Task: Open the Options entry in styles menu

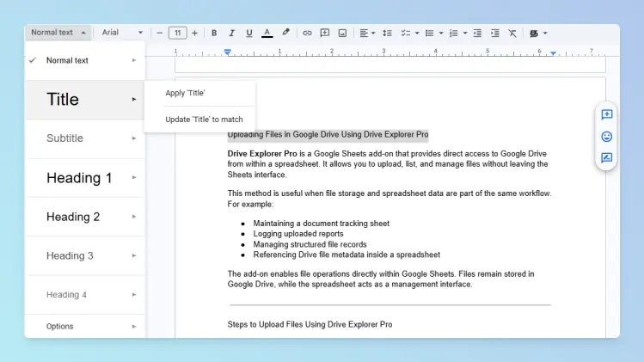Action: point(85,326)
